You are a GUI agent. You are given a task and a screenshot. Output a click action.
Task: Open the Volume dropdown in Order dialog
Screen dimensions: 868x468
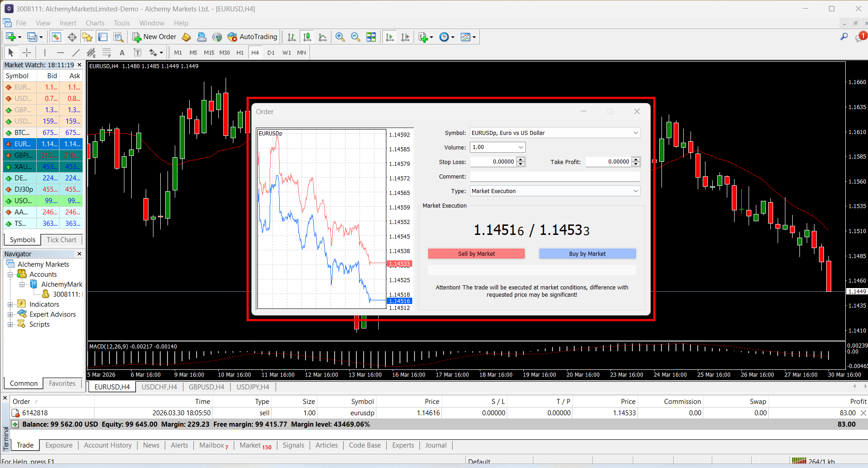[521, 147]
